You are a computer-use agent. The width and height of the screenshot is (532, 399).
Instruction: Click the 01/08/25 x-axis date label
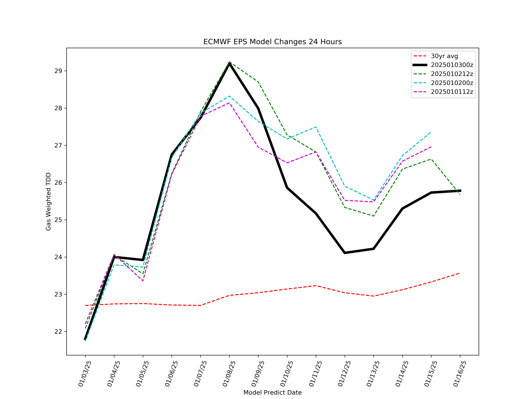point(229,373)
